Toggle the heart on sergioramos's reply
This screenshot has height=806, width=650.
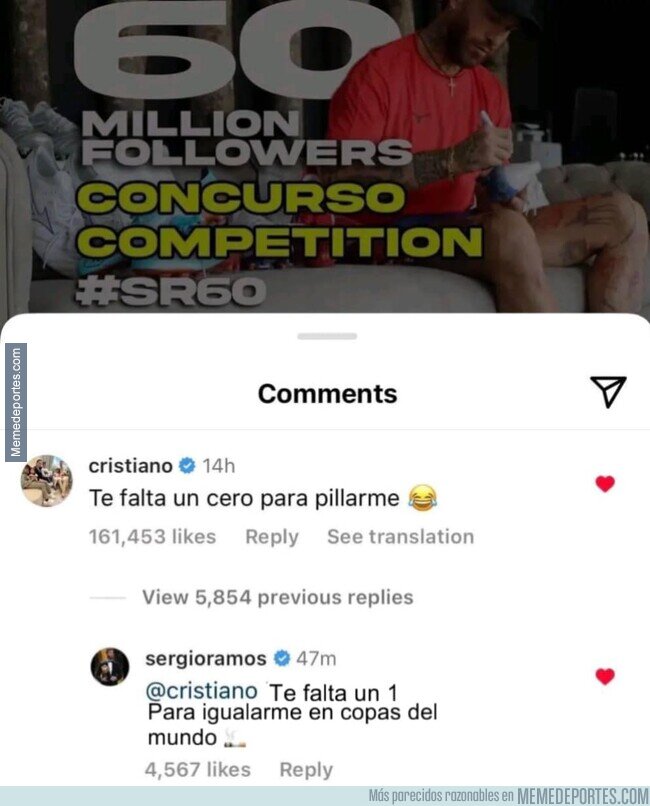point(605,676)
